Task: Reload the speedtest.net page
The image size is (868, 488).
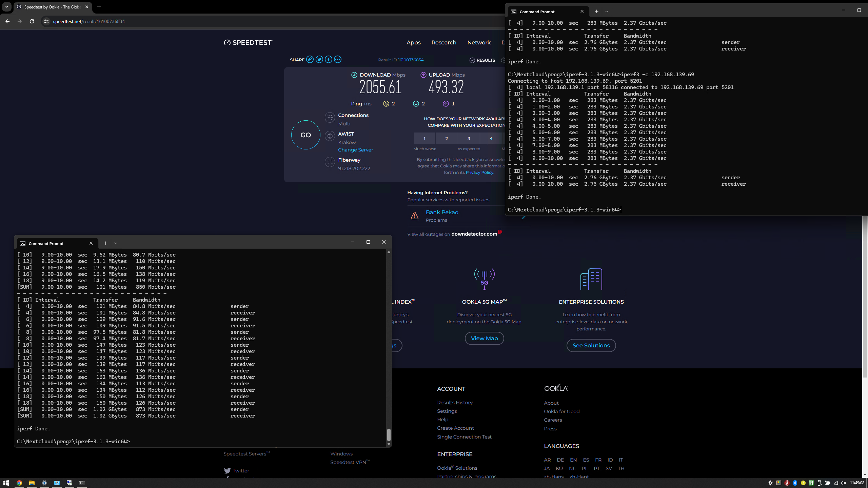Action: (32, 21)
